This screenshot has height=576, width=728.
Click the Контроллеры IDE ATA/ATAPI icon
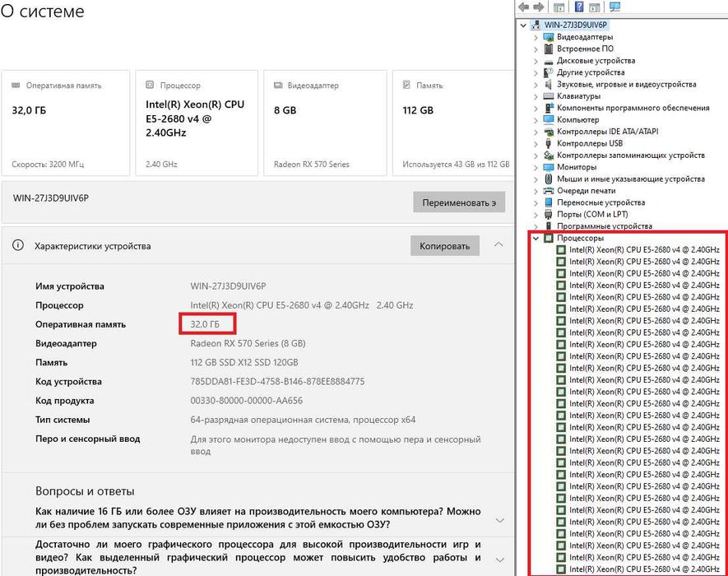tap(549, 132)
